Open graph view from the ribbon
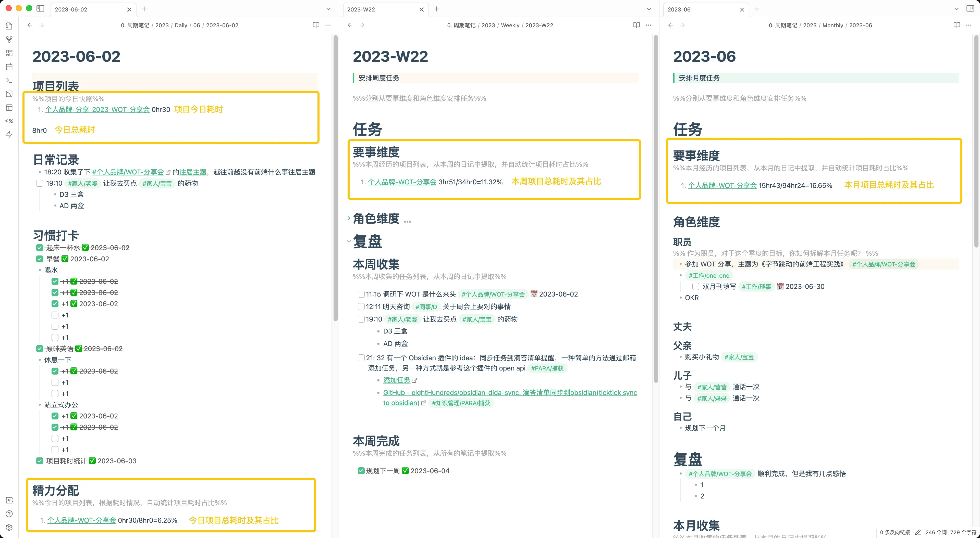Image resolution: width=980 pixels, height=538 pixels. [9, 40]
